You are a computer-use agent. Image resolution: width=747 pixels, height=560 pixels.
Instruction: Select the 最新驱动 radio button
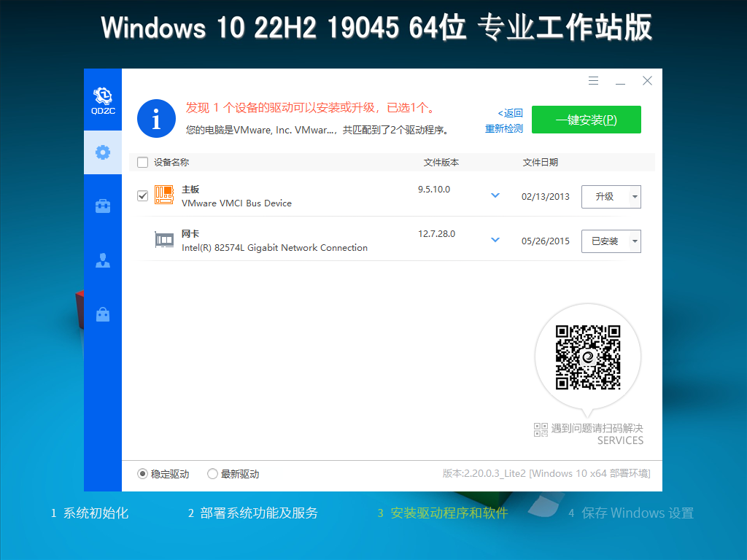212,473
